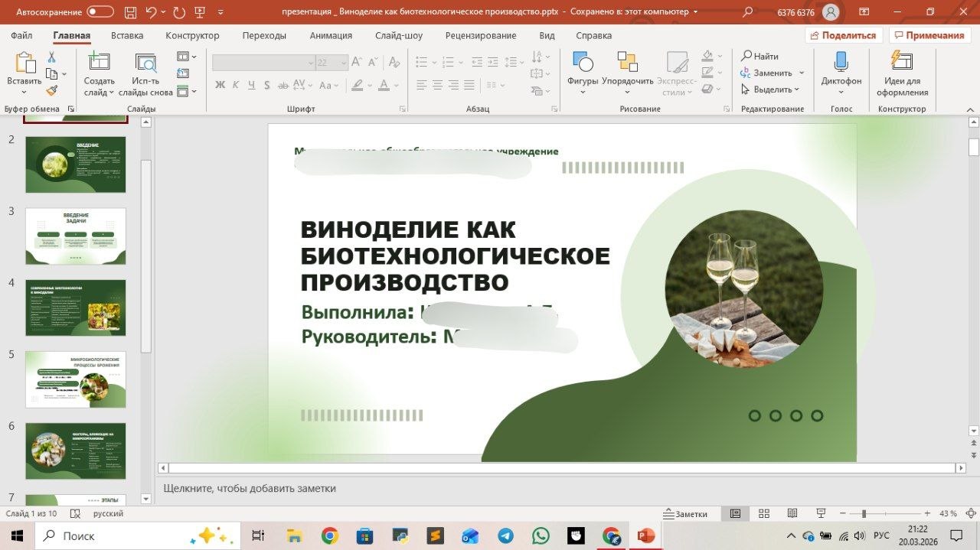Click the notes field Щелкните, чтобы добавить заметки

click(250, 488)
